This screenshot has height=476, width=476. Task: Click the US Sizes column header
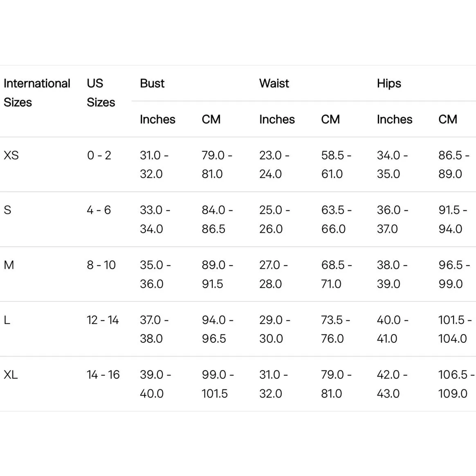pyautogui.click(x=101, y=93)
